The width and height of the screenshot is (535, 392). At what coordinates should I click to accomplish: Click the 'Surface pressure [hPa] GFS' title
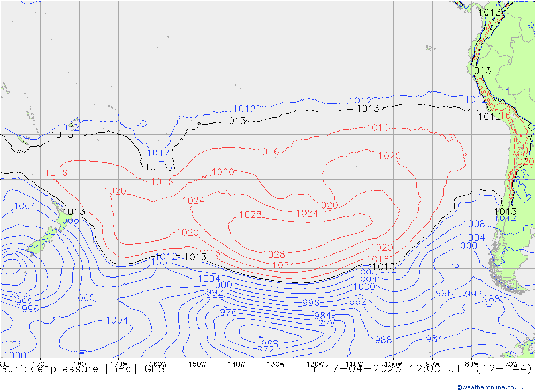[83, 369]
